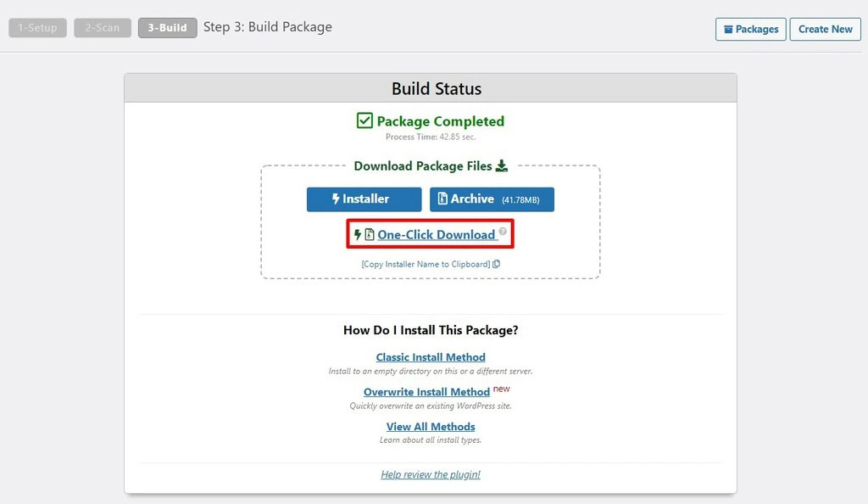Click the file icon on the Archive button
The width and height of the screenshot is (868, 504).
coord(442,199)
